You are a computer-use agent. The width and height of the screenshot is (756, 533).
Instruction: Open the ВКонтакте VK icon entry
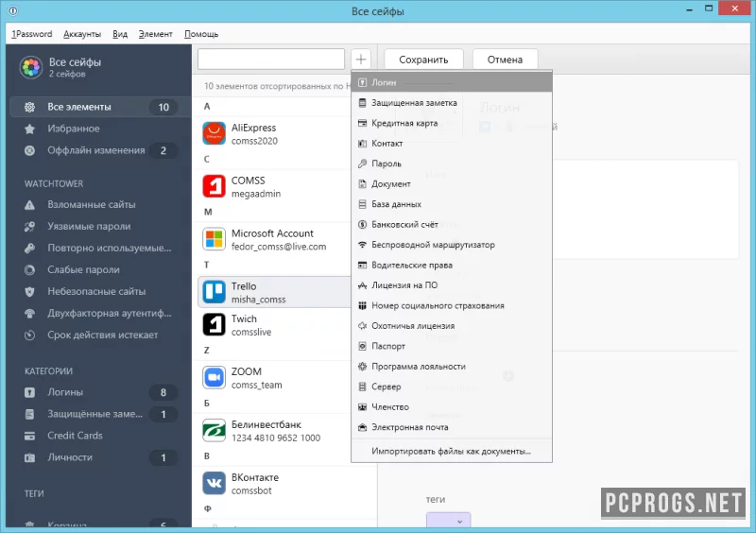pyautogui.click(x=215, y=483)
